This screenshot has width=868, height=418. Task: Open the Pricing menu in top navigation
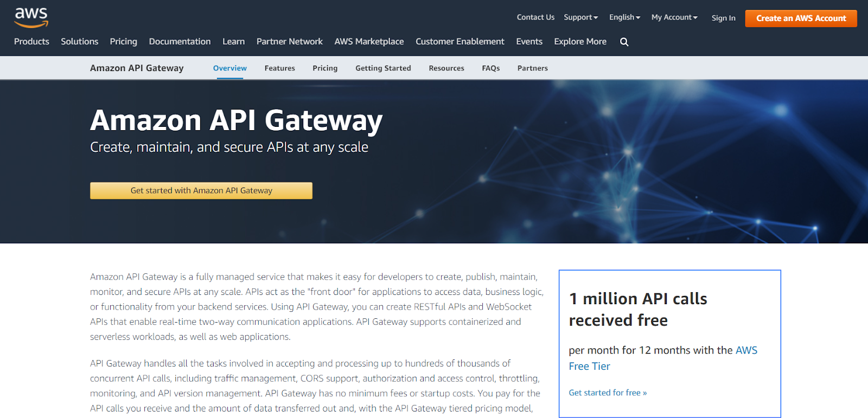point(124,41)
